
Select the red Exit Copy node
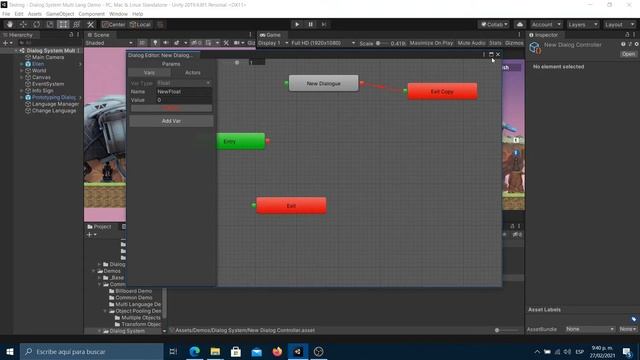pyautogui.click(x=442, y=91)
